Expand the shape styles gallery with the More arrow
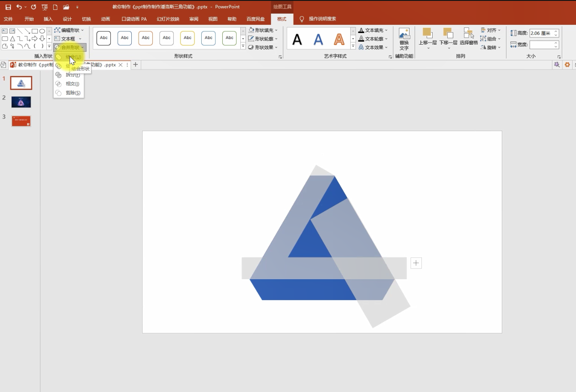Screen dimensions: 576x392 (x=243, y=46)
